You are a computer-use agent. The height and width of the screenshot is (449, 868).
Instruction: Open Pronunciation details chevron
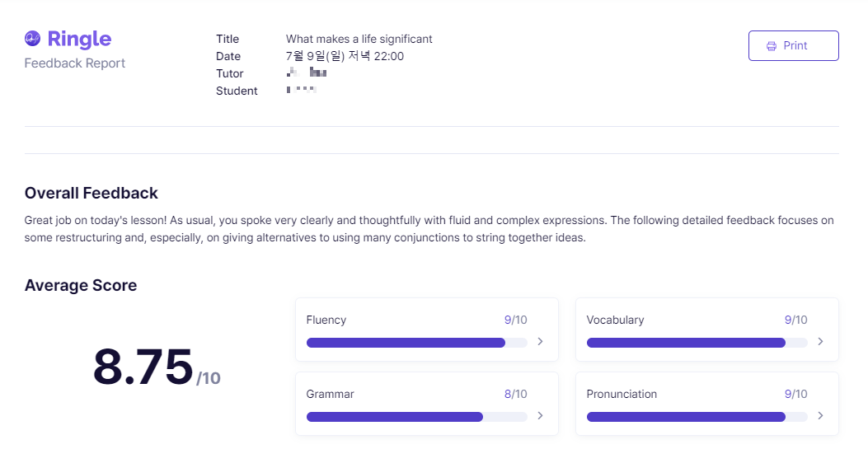[820, 416]
